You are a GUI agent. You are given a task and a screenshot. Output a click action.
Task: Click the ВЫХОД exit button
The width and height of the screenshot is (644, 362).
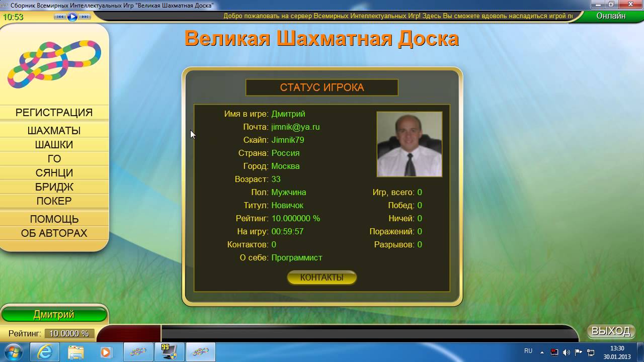point(611,331)
